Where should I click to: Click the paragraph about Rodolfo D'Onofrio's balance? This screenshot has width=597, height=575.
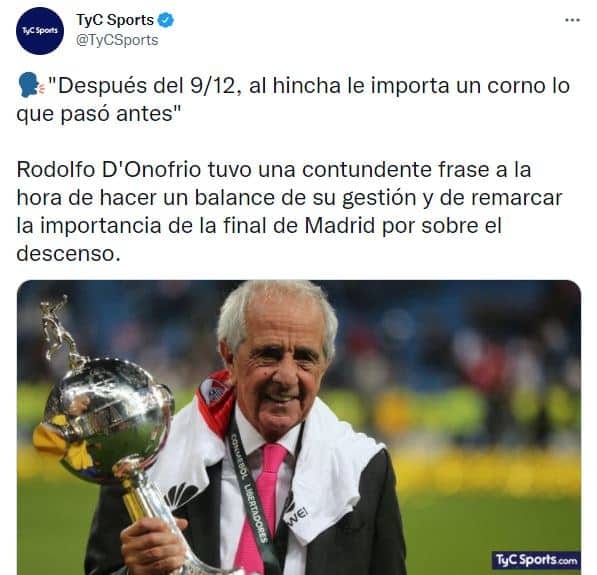click(x=289, y=211)
